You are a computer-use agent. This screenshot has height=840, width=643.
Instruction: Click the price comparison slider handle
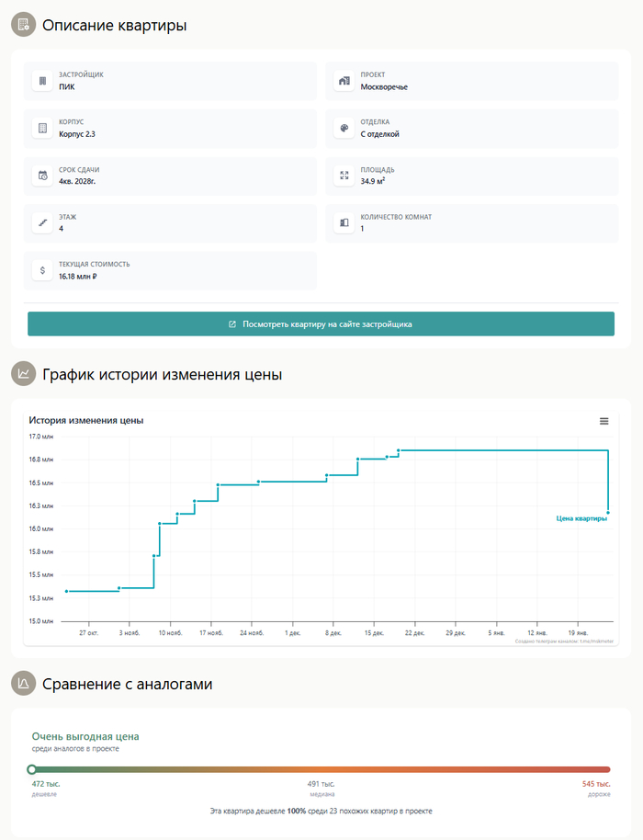32,769
